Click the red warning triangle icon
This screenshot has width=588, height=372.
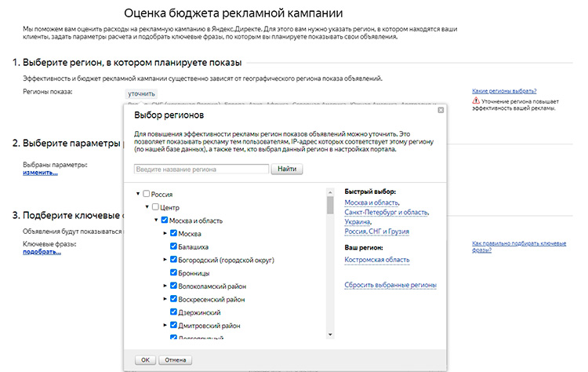click(476, 102)
